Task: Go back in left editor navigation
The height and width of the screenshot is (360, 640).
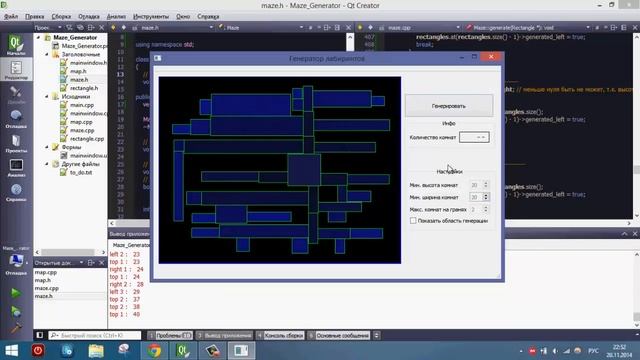Action: coord(113,27)
